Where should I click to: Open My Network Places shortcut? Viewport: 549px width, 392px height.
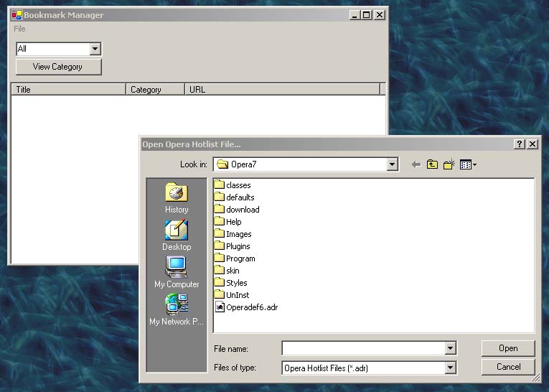[x=177, y=309]
